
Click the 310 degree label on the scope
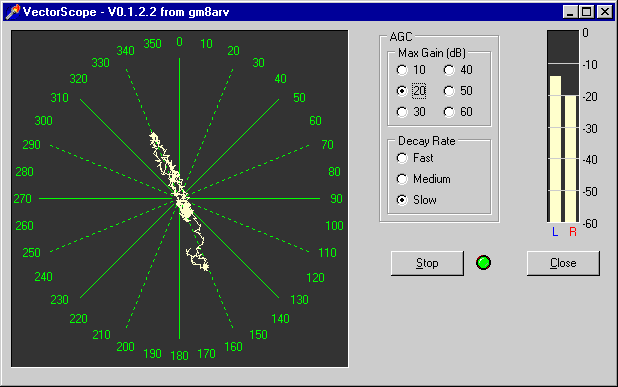click(60, 98)
